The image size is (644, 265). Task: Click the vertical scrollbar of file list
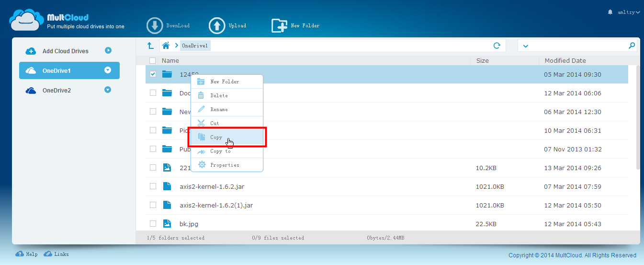[x=638, y=117]
